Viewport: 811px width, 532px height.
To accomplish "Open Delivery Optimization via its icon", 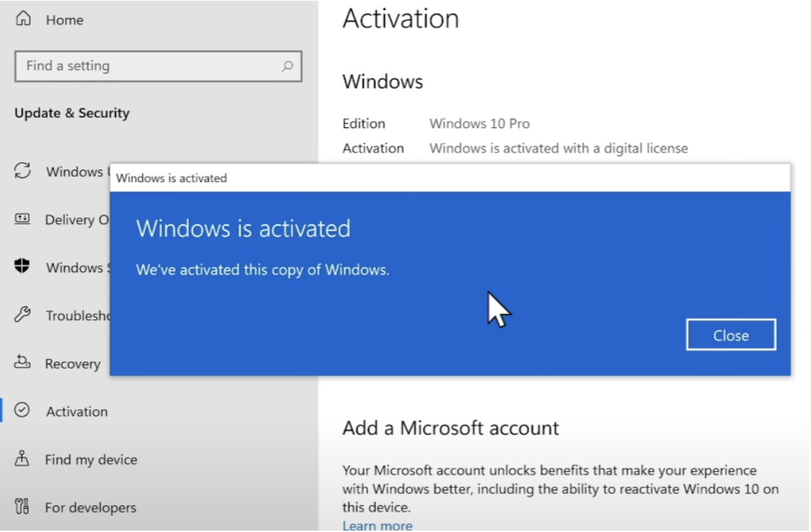I will pos(23,220).
